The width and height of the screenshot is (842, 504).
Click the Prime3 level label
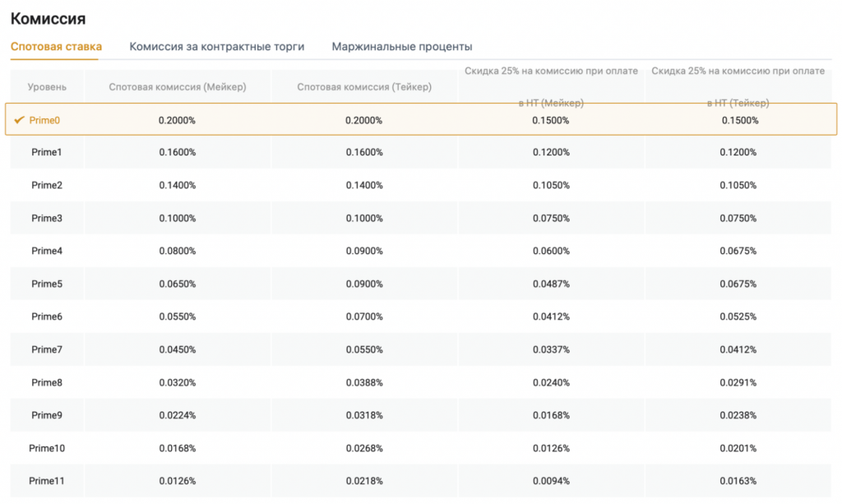47,218
